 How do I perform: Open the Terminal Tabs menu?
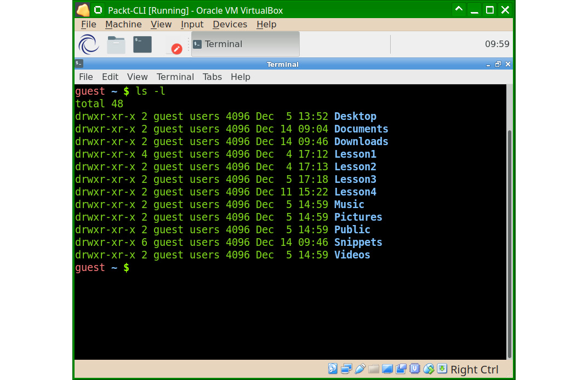click(212, 77)
